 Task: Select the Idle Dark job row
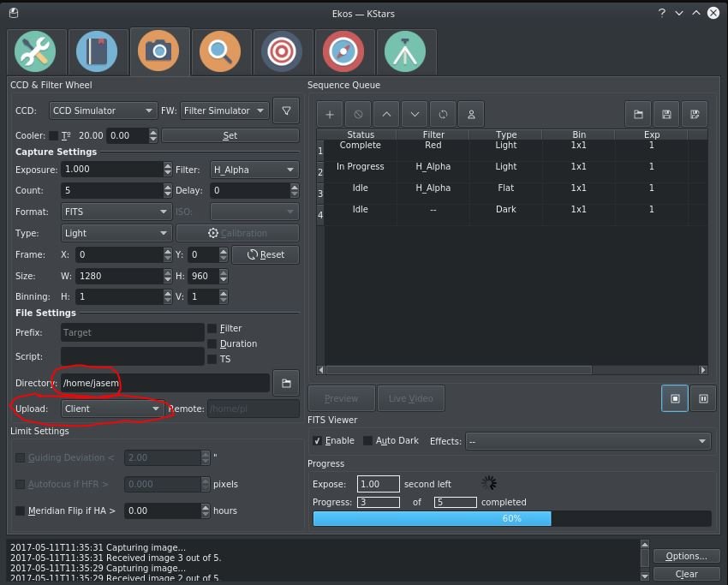(x=512, y=214)
